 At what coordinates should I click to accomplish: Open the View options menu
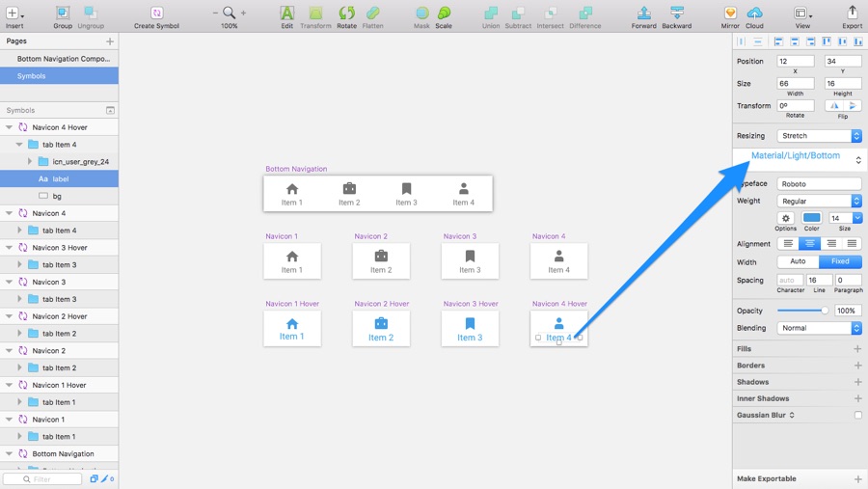pos(802,16)
